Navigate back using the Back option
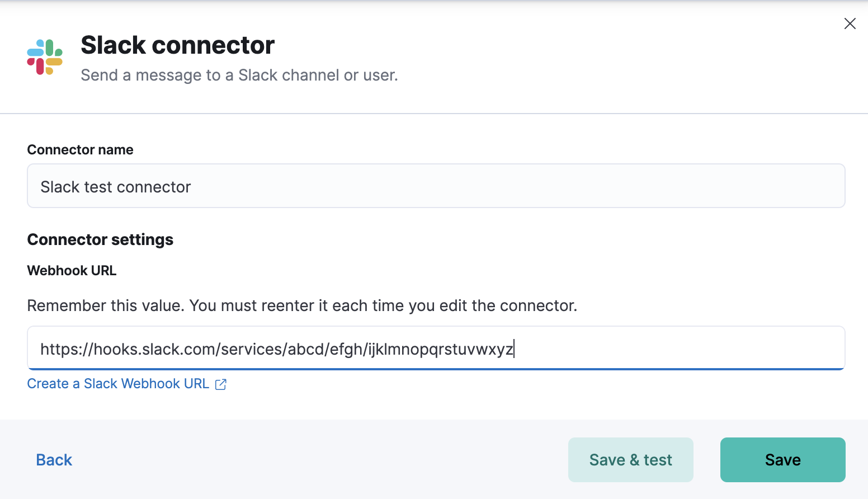Screen dimensions: 868x499 (54, 459)
